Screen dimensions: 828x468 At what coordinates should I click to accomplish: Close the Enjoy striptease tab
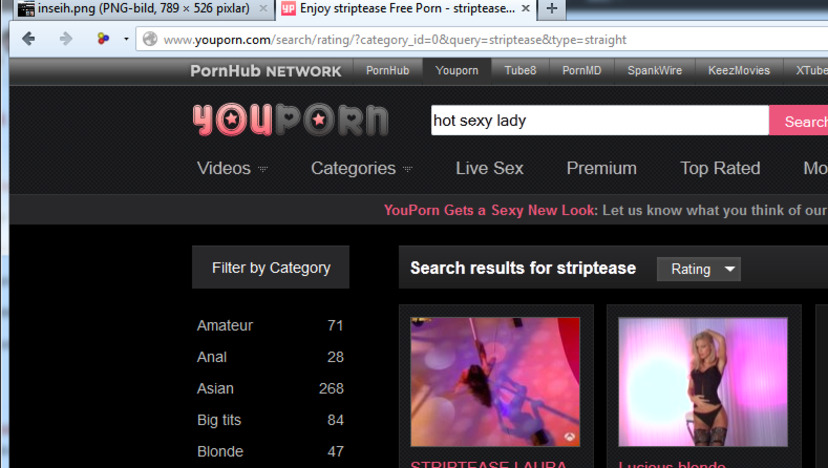(525, 8)
